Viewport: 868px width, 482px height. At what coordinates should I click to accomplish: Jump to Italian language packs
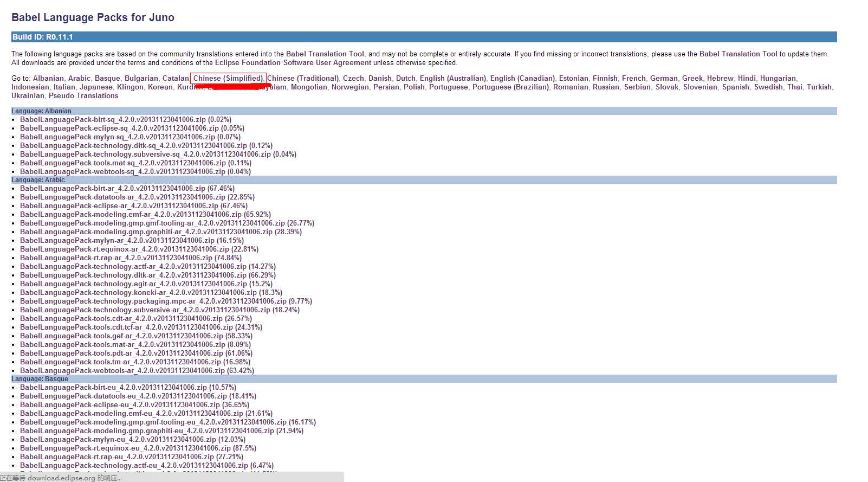pyautogui.click(x=64, y=87)
